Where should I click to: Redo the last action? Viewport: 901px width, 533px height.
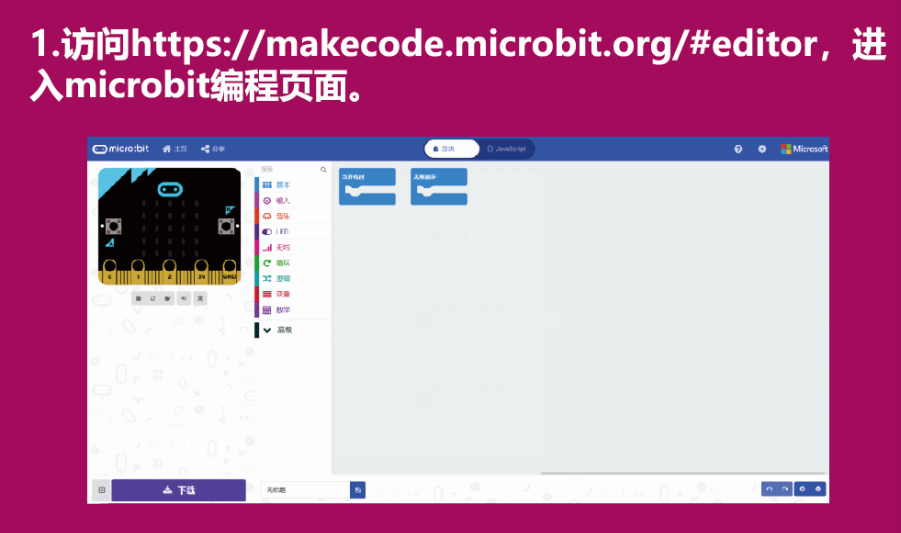pos(785,489)
